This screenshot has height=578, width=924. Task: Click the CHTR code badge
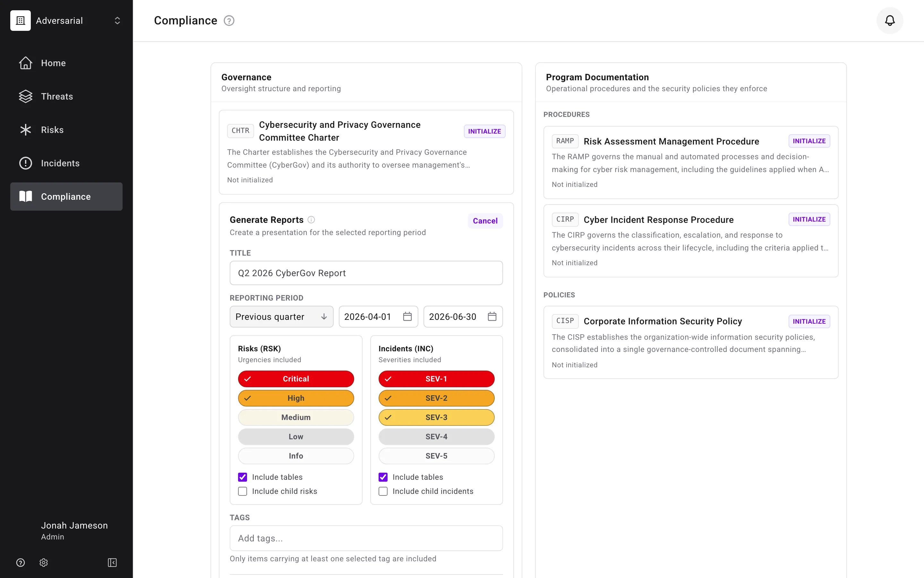(241, 131)
